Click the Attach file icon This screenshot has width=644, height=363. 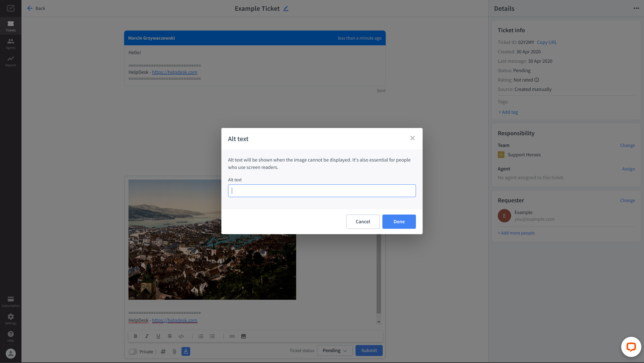[174, 351]
